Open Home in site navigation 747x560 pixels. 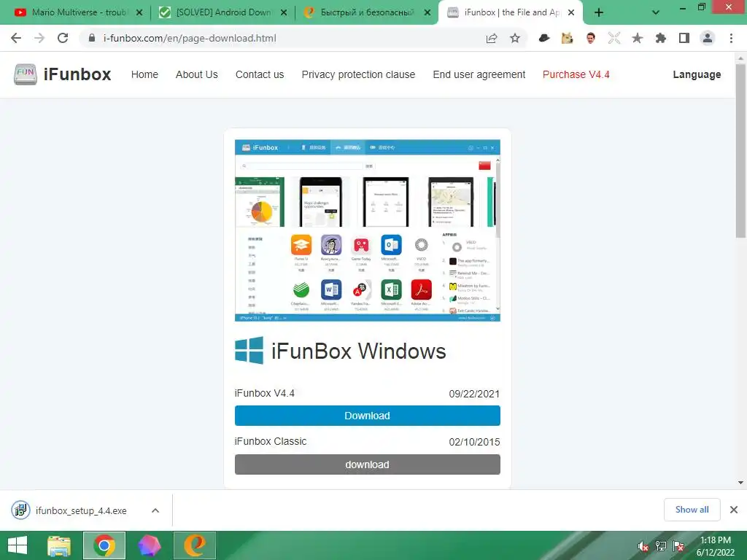click(144, 74)
